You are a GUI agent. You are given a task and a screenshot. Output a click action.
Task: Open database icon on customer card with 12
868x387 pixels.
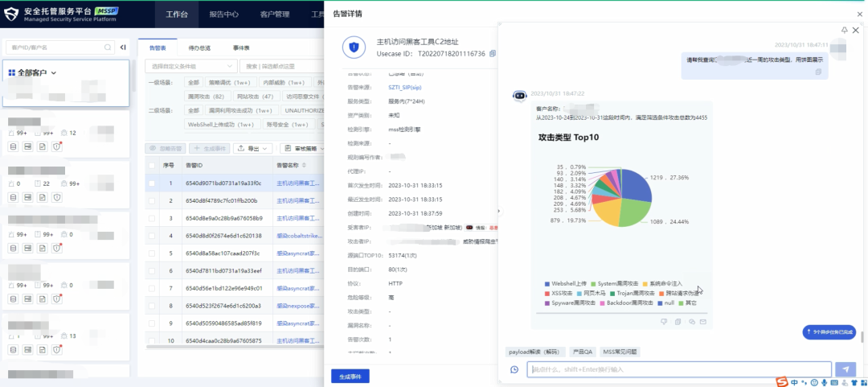pos(14,146)
